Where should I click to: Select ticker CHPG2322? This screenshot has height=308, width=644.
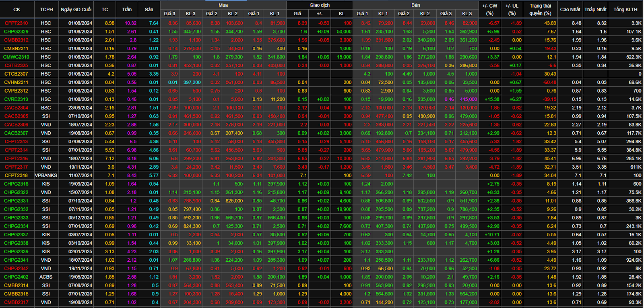(x=17, y=192)
